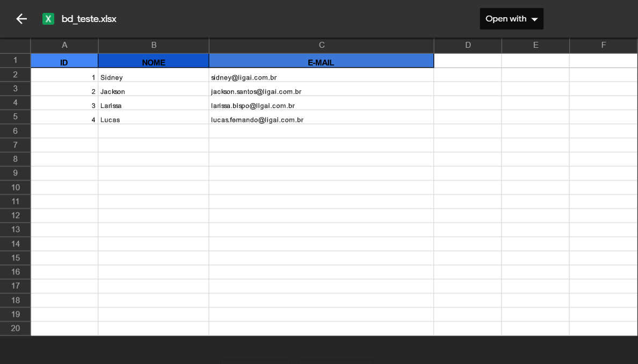The height and width of the screenshot is (364, 638).
Task: Click the NOME header cell
Action: point(154,61)
